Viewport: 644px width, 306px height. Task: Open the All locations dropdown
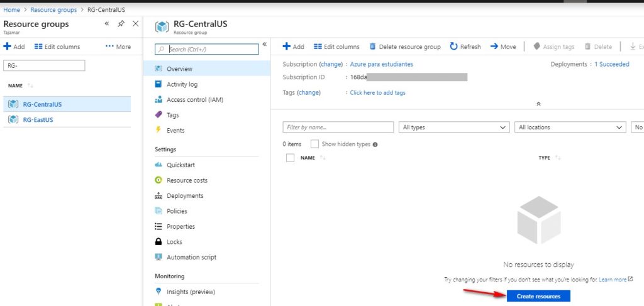pyautogui.click(x=570, y=127)
